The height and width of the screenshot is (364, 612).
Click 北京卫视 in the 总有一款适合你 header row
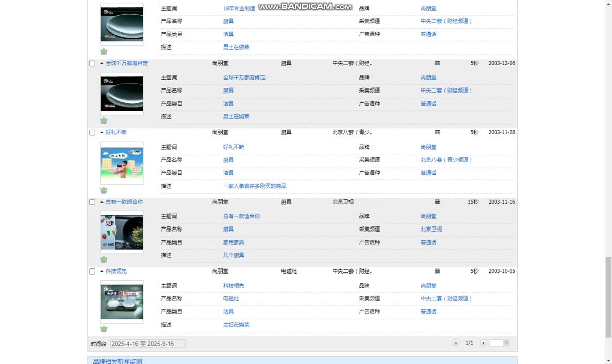click(x=343, y=202)
